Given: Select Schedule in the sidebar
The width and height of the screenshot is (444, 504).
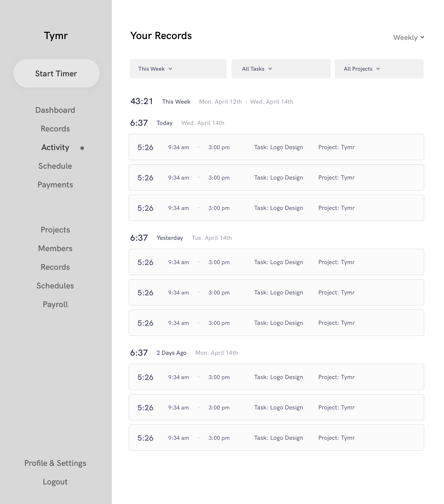Looking at the screenshot, I should point(55,166).
